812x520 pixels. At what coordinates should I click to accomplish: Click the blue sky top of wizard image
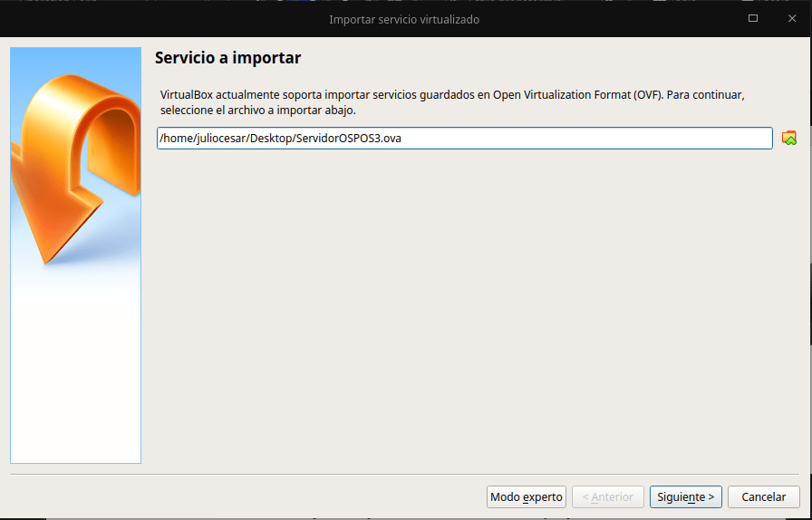point(36,60)
